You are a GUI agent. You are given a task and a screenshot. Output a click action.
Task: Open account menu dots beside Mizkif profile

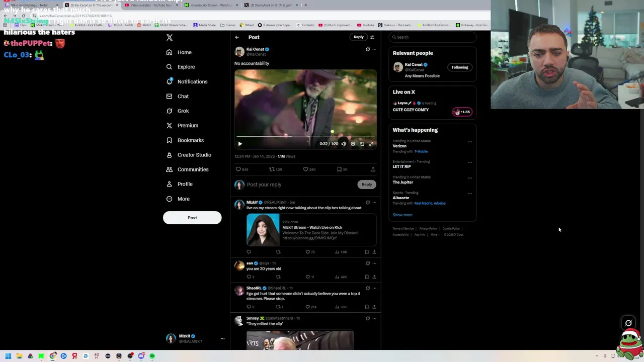tap(222, 339)
